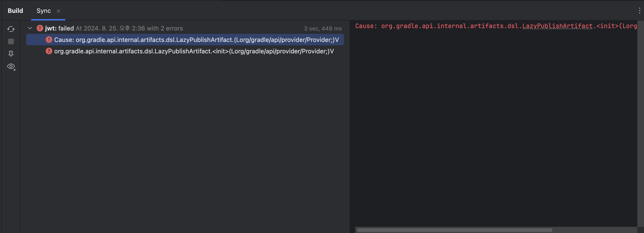Click the Stop build square icon
644x233 pixels.
pyautogui.click(x=11, y=41)
